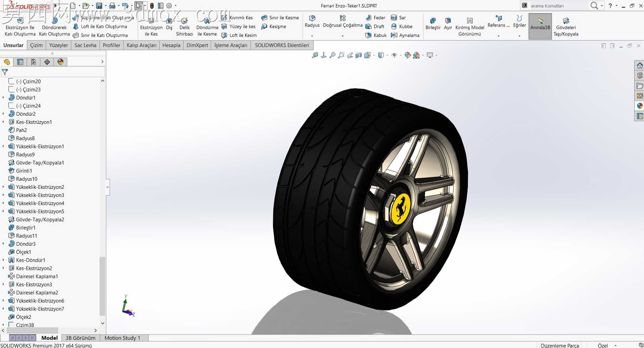Click the Save floppy disk icon

99,6
